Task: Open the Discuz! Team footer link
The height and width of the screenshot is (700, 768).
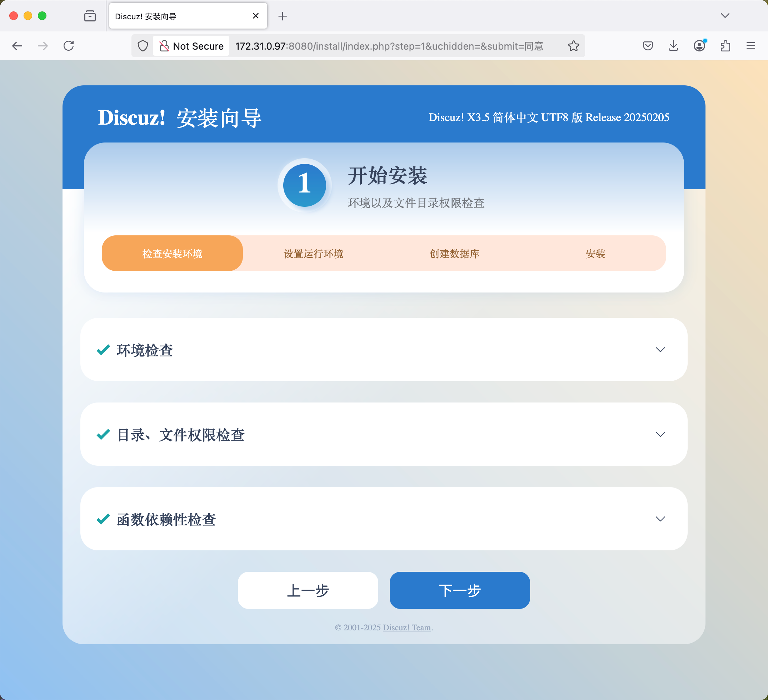Action: pos(407,627)
